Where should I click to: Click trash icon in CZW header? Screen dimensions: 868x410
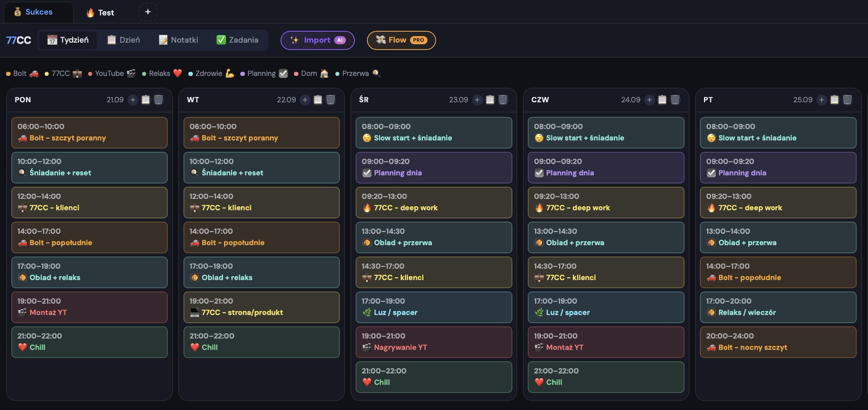[675, 100]
